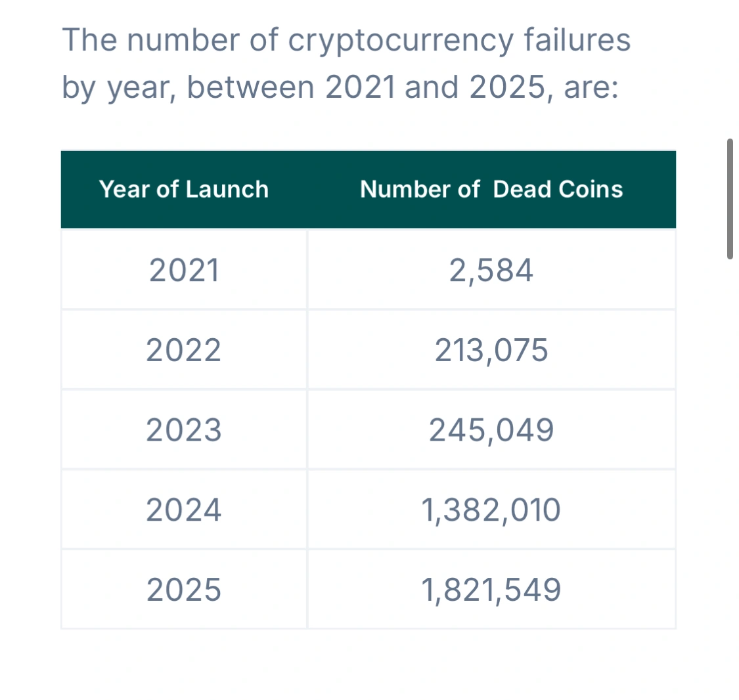
Task: Click the word cryptocurrency in the intro text
Action: click(400, 41)
